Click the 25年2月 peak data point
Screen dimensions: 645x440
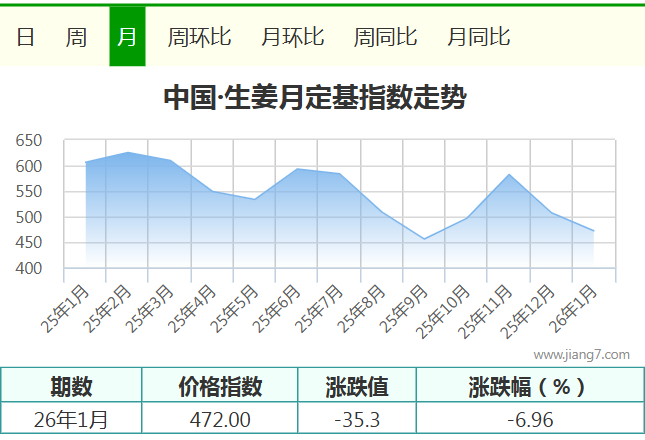pyautogui.click(x=128, y=153)
